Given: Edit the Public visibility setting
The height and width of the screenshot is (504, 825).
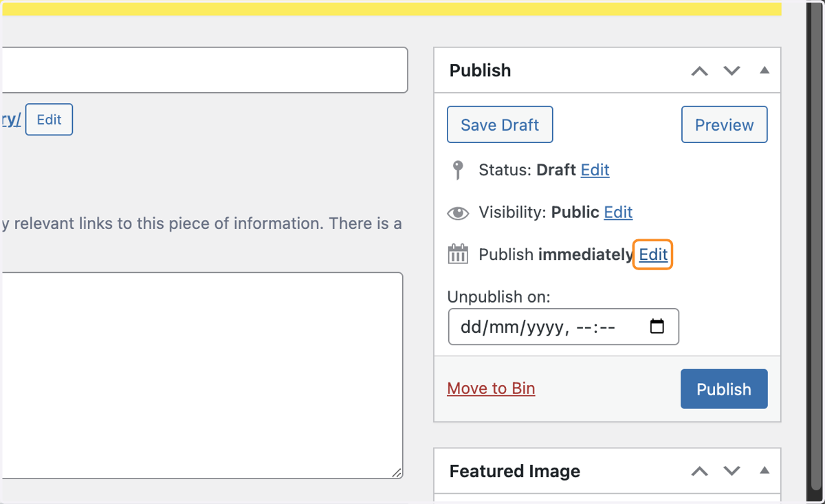Looking at the screenshot, I should click(x=618, y=212).
